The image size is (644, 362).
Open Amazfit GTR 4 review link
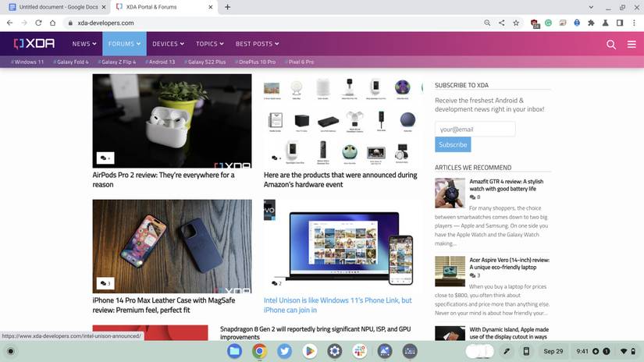506,185
